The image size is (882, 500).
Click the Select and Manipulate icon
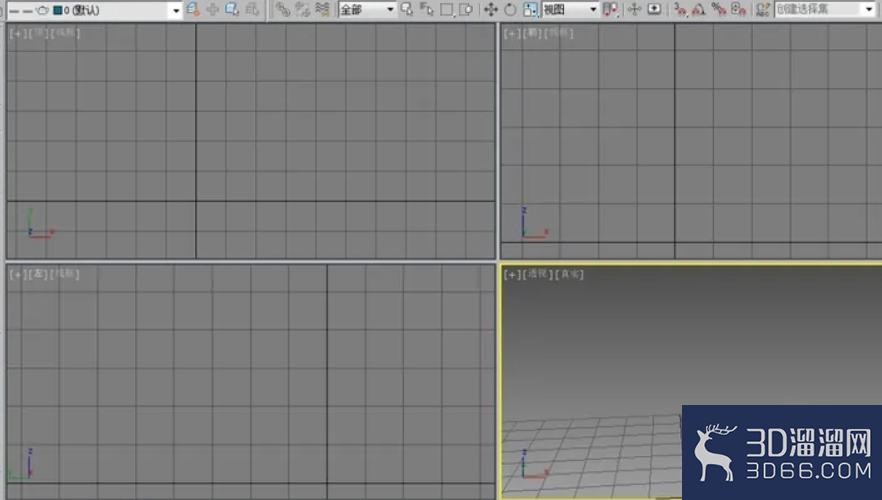634,10
